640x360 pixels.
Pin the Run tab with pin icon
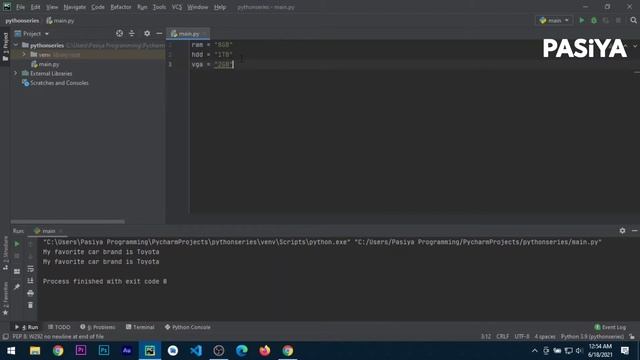coord(17,287)
